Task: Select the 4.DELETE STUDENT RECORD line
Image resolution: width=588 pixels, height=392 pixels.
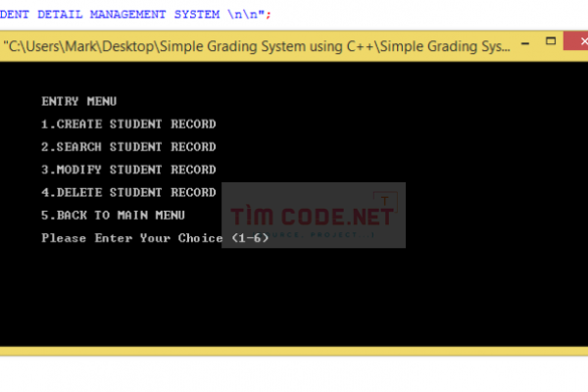Action: [128, 192]
